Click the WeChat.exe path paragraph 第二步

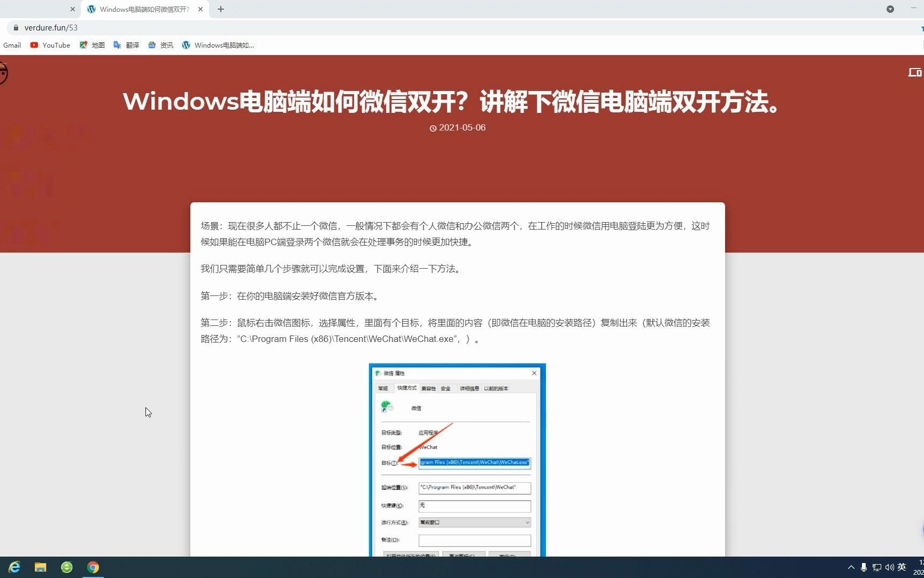pos(456,331)
